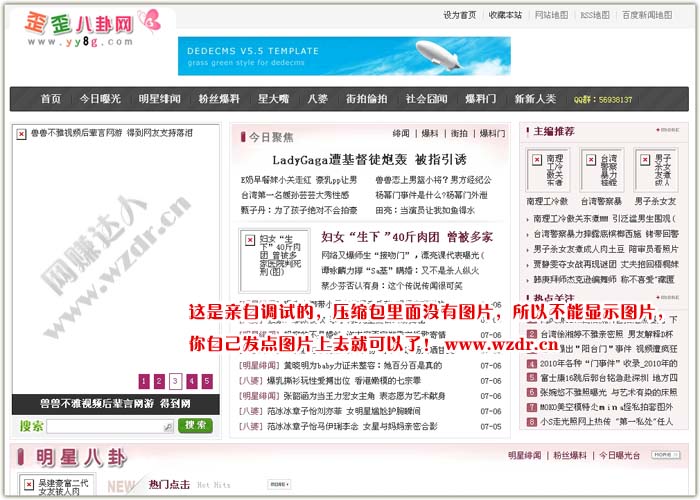Open 新新人类 navigation item
This screenshot has width=700, height=500.
(535, 99)
